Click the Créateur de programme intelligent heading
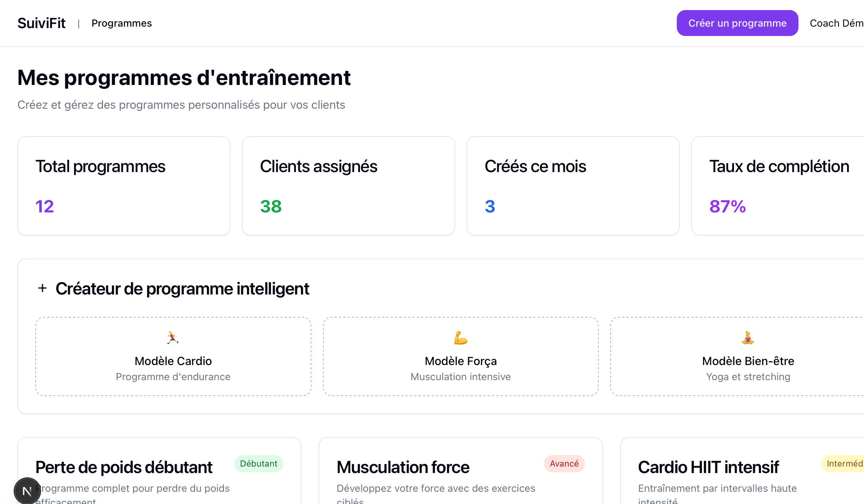The width and height of the screenshot is (864, 504). coord(182,289)
